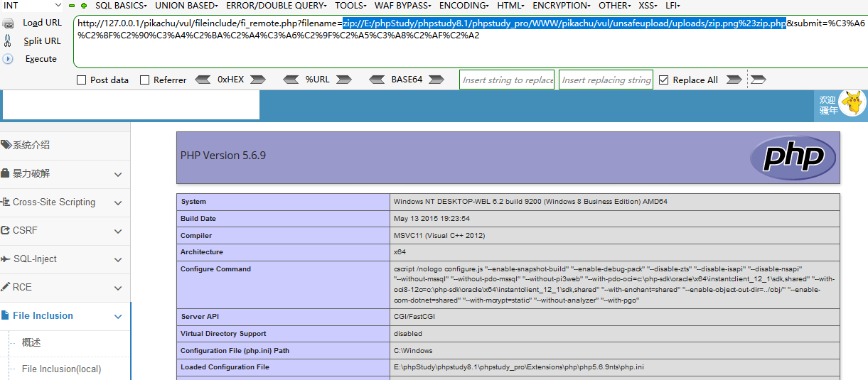Click the 欢迎骚年 welcome text
The width and height of the screenshot is (868, 380).
tap(827, 104)
